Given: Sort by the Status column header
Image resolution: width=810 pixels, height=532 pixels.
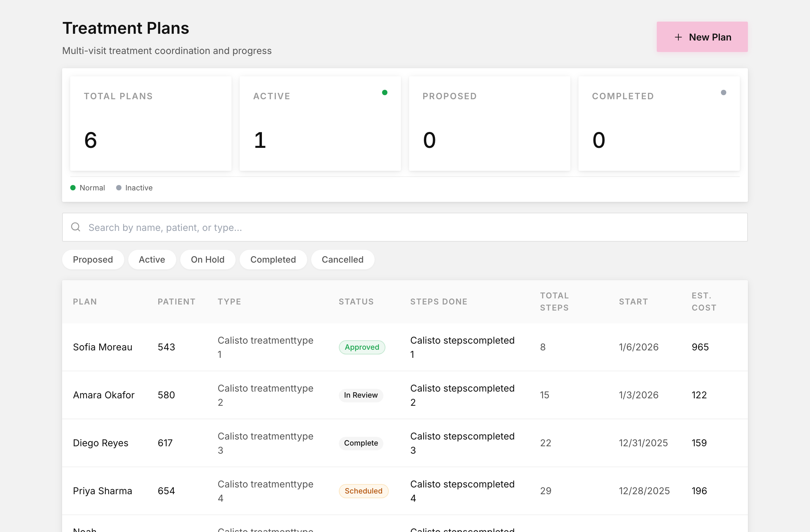Looking at the screenshot, I should coord(356,301).
